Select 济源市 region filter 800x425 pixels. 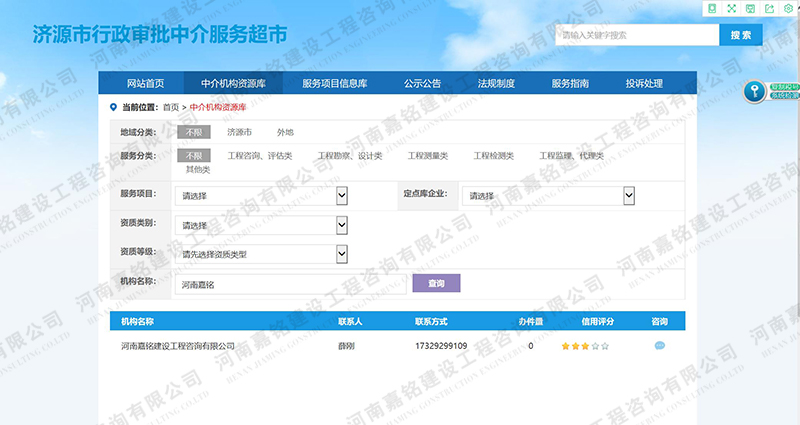coord(239,132)
